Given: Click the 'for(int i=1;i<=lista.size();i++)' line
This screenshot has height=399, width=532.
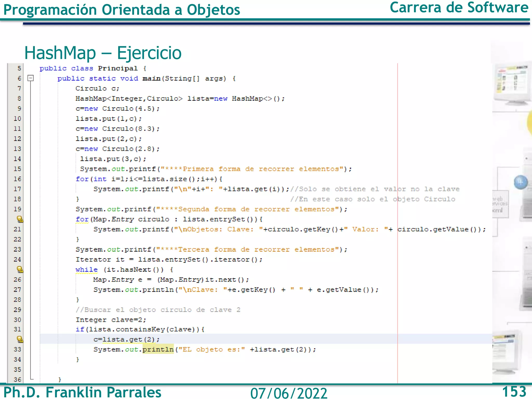Looking at the screenshot, I should (149, 179).
